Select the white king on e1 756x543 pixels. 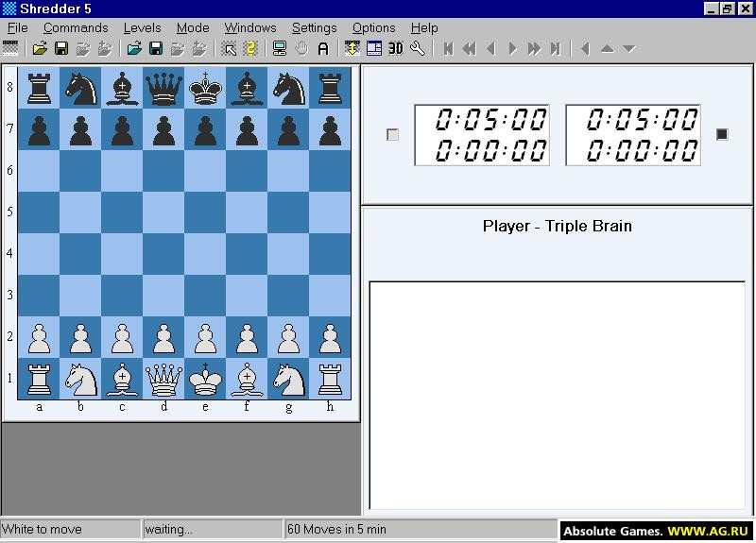point(205,380)
